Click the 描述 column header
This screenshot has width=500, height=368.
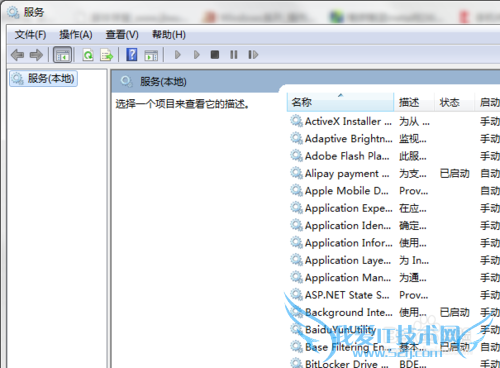[414, 102]
